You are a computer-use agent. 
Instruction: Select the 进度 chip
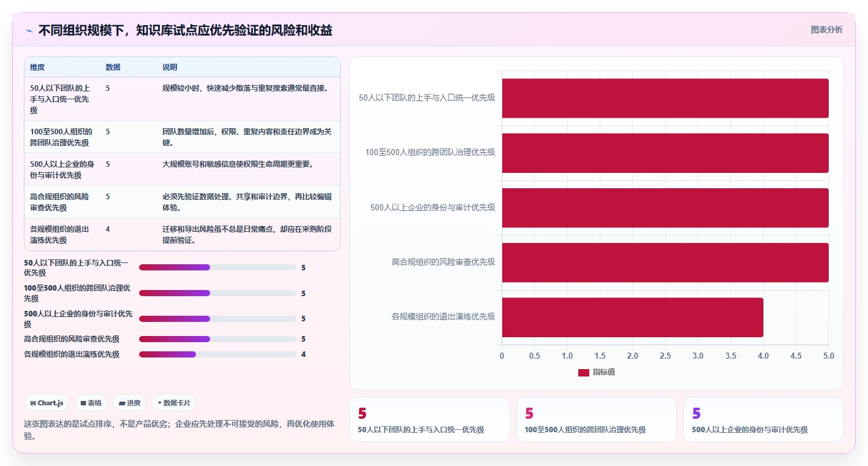click(129, 403)
